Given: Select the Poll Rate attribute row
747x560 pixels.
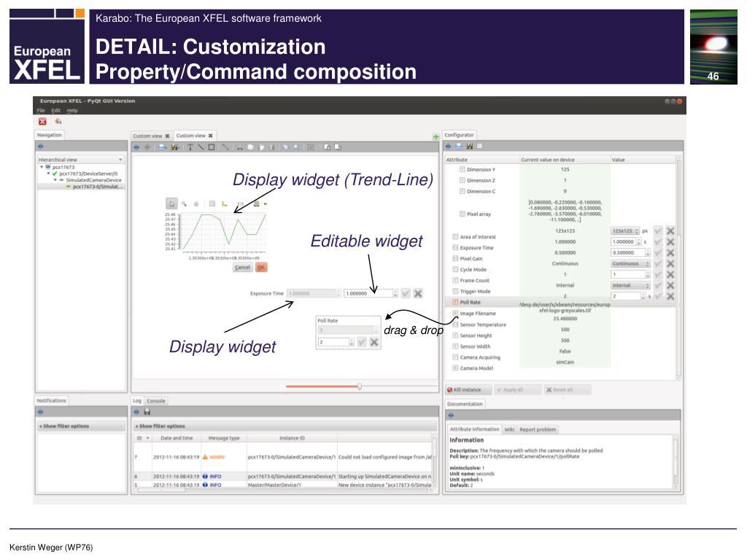Looking at the screenshot, I should point(560,303).
